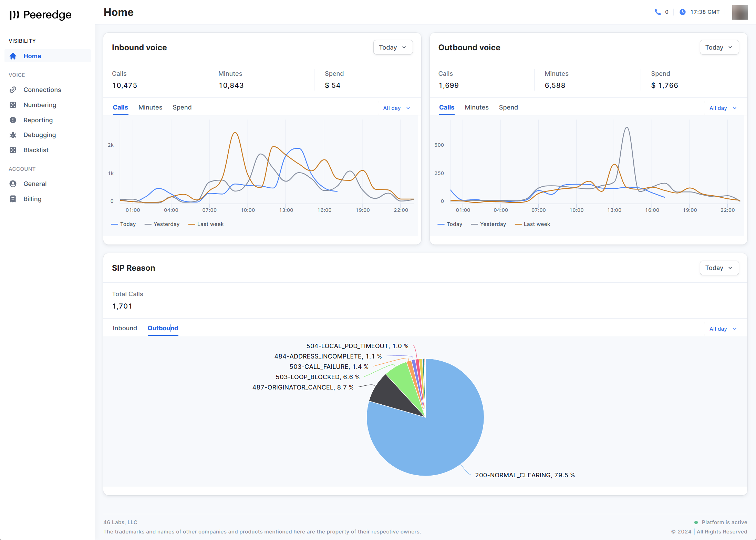Switch to Minutes tab in Inbound voice

coord(150,107)
